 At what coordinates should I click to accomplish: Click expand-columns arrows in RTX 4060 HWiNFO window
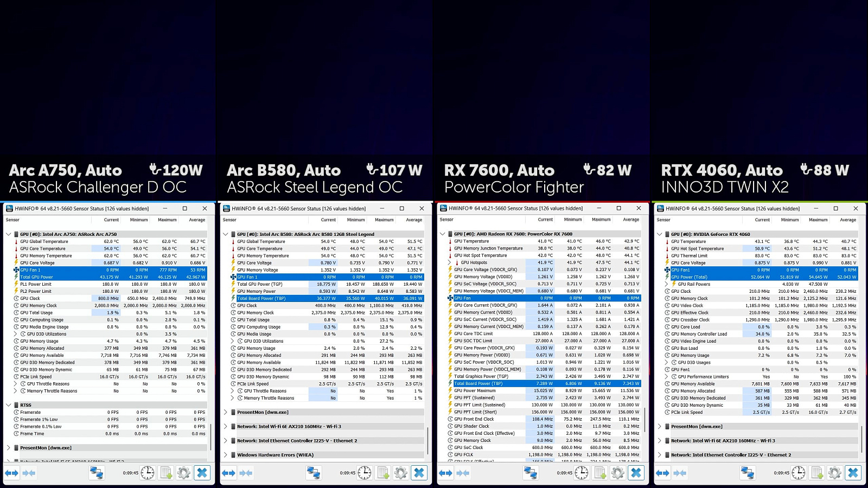662,473
